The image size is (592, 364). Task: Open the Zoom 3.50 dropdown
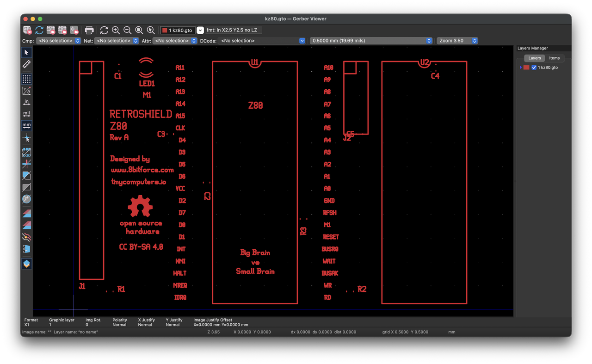[x=474, y=40]
